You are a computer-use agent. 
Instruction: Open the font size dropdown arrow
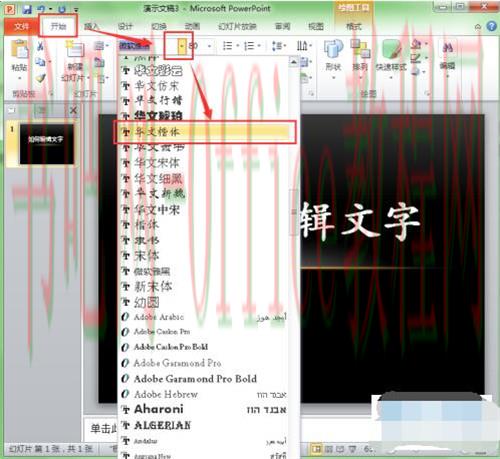pyautogui.click(x=209, y=46)
